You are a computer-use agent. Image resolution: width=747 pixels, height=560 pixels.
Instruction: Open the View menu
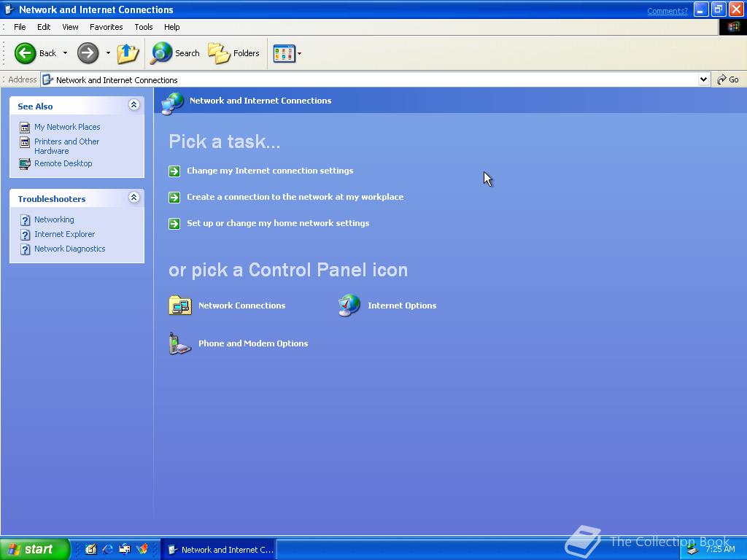point(70,27)
